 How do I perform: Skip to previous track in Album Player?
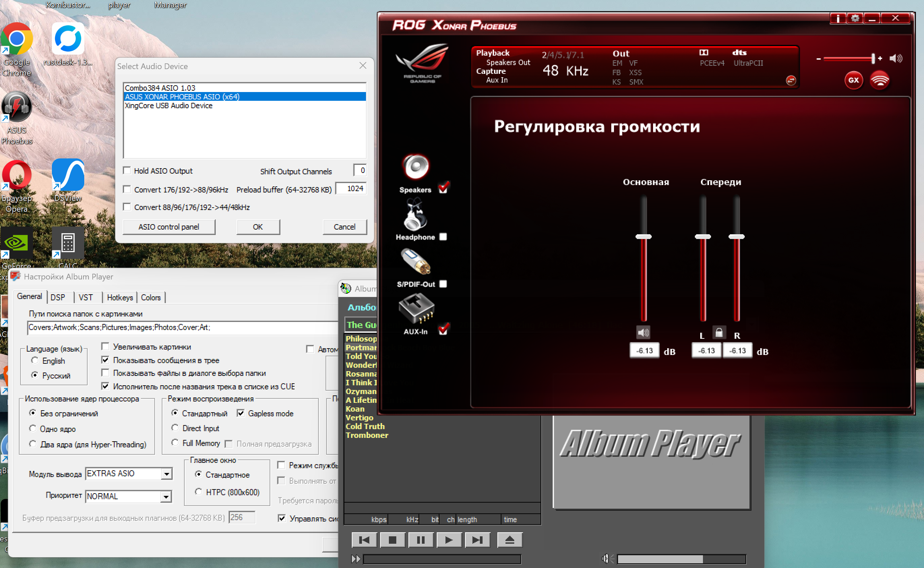[364, 540]
